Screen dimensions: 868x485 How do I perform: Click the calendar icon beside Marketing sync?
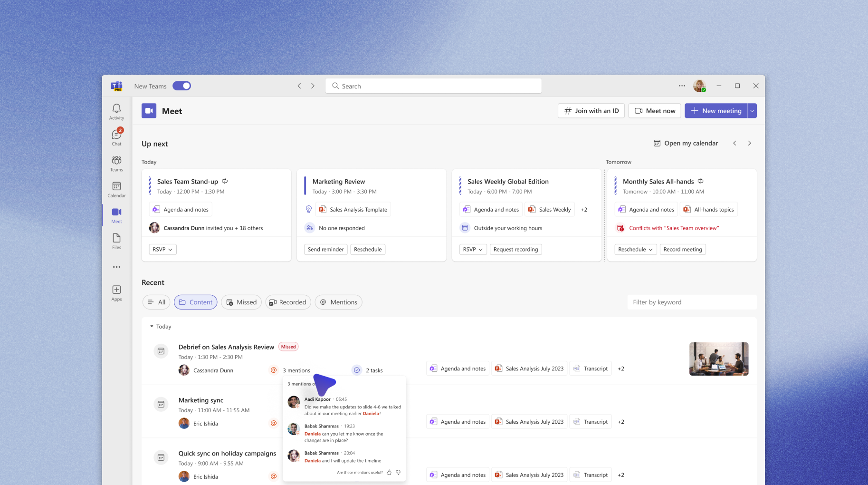coord(161,404)
